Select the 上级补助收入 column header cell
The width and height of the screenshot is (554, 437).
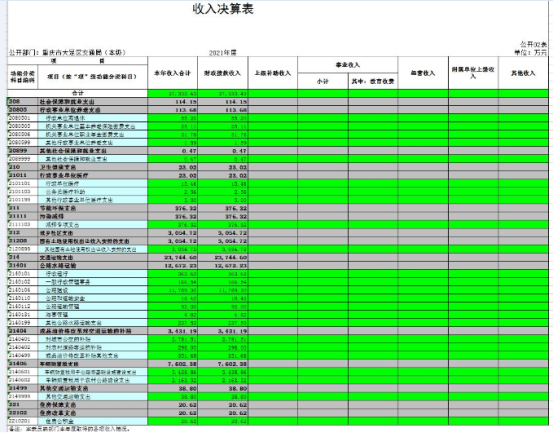[x=273, y=73]
